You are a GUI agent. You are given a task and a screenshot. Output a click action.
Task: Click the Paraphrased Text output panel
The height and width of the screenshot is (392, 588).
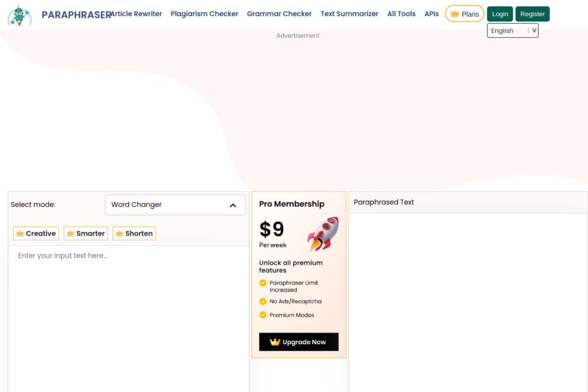coord(469,303)
